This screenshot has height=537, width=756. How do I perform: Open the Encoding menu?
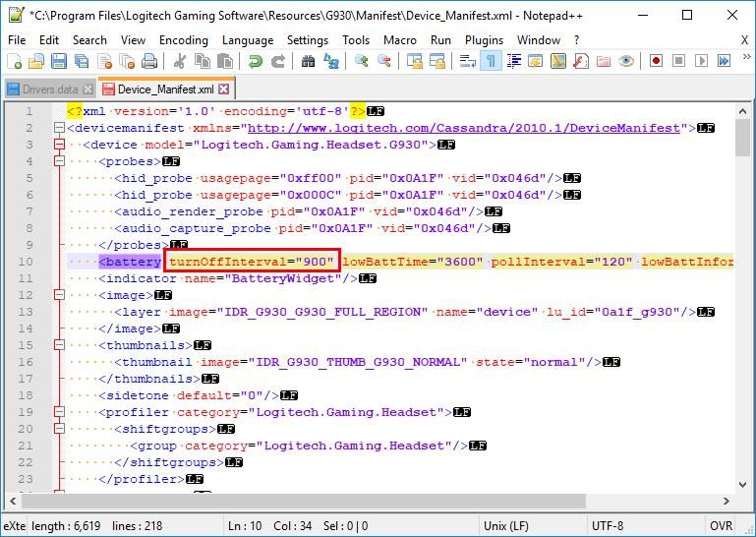click(x=183, y=40)
